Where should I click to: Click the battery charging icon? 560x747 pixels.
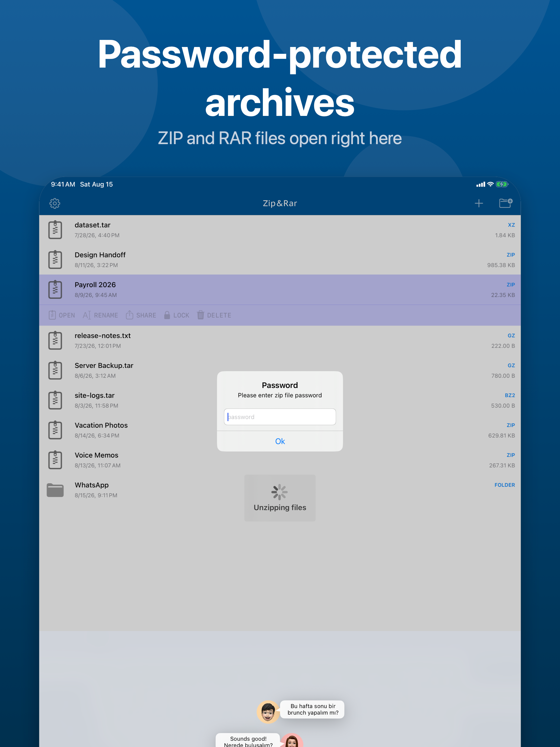[x=502, y=184]
